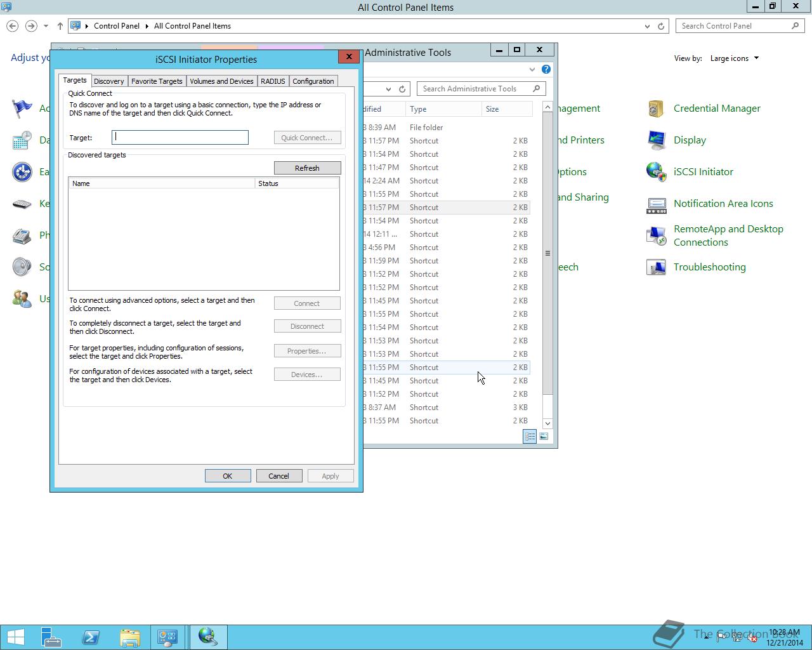Image resolution: width=812 pixels, height=650 pixels.
Task: Open the RADIUS tab
Action: (273, 81)
